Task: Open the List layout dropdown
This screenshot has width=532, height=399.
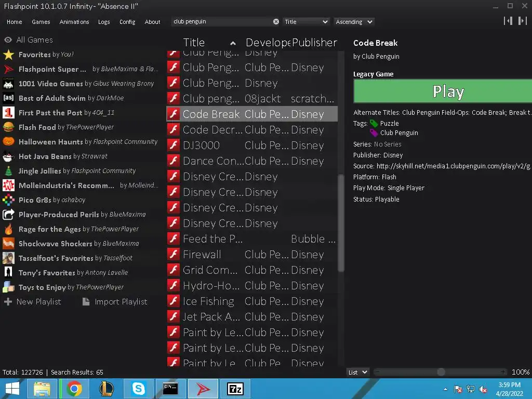Action: [x=357, y=372]
